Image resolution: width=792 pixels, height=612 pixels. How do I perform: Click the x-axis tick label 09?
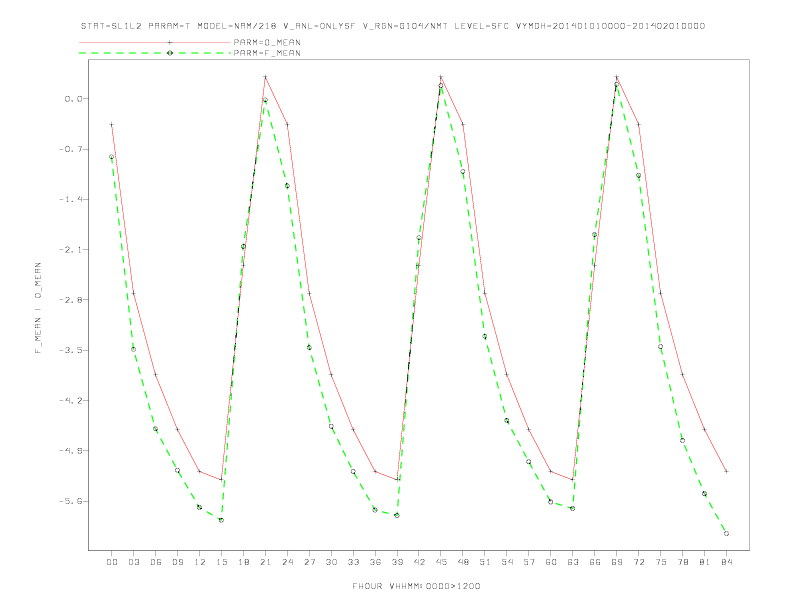177,562
